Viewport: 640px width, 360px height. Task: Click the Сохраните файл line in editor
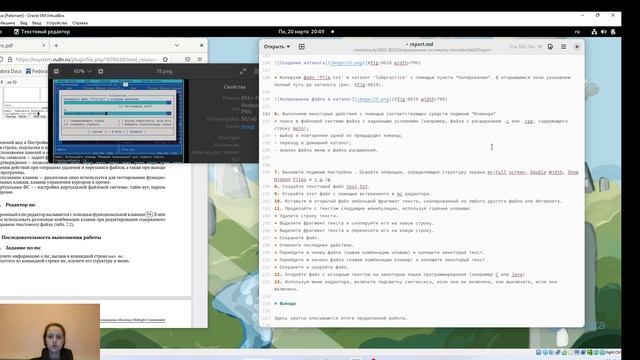297,238
